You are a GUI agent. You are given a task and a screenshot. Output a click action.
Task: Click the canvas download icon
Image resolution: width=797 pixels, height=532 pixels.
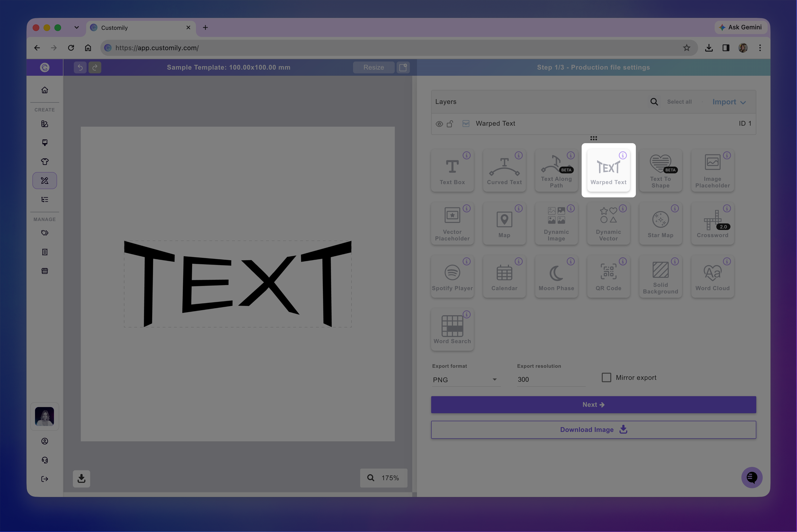coord(81,478)
